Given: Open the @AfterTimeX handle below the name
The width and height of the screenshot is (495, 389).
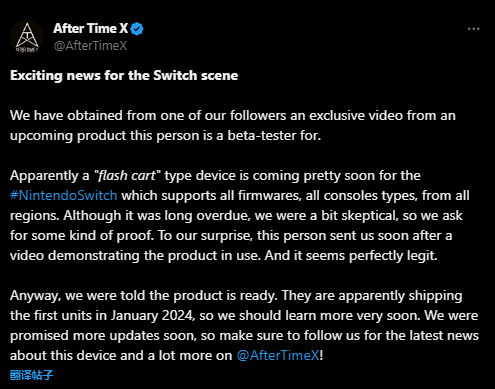Looking at the screenshot, I should (x=90, y=46).
